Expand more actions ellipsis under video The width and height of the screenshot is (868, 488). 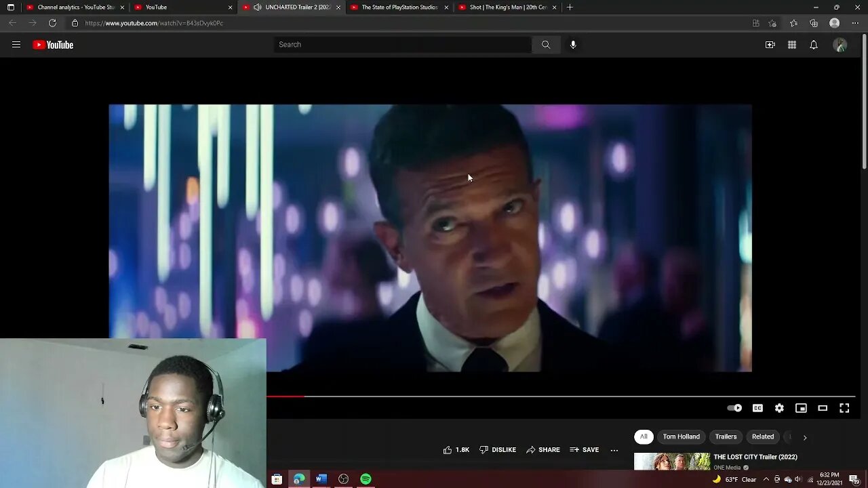pyautogui.click(x=614, y=450)
